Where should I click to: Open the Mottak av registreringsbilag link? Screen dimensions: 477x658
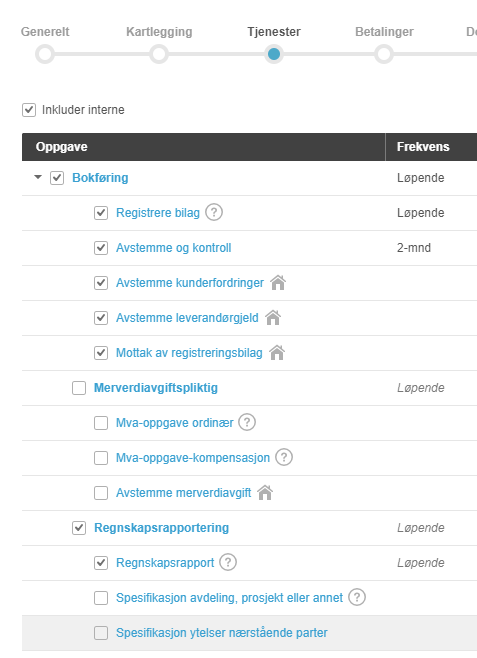click(189, 352)
